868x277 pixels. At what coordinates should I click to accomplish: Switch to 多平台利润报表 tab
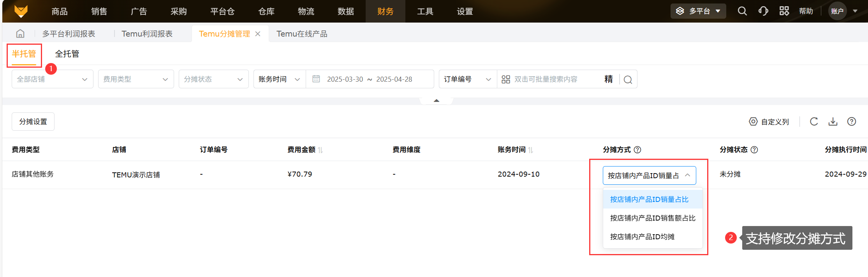tap(69, 34)
